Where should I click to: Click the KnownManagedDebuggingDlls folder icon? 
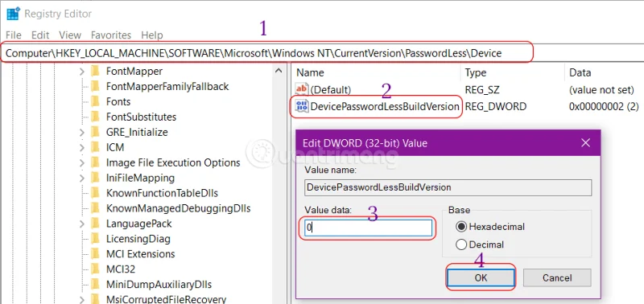95,208
